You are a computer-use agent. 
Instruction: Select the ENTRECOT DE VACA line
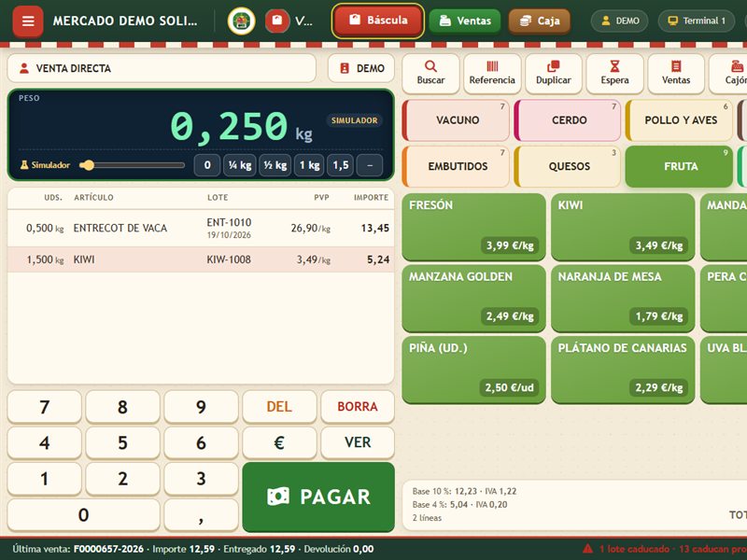click(201, 228)
